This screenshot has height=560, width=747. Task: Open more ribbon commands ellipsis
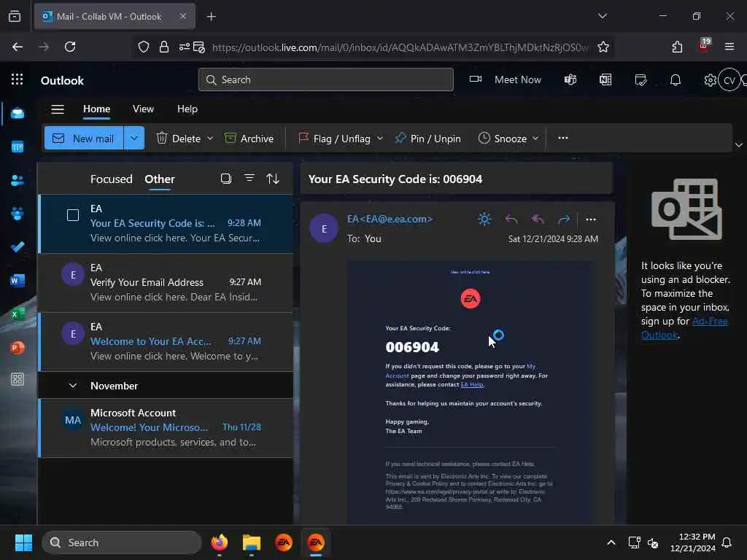pyautogui.click(x=563, y=138)
